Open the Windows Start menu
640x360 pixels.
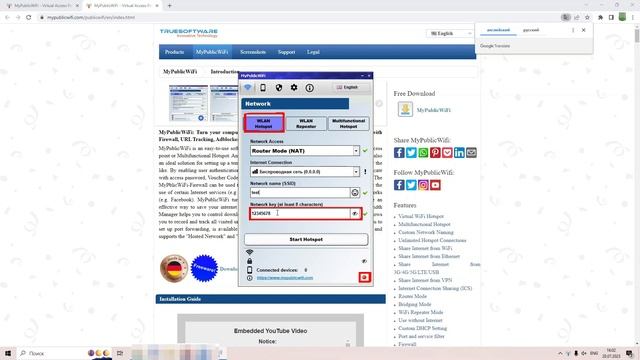(x=8, y=353)
